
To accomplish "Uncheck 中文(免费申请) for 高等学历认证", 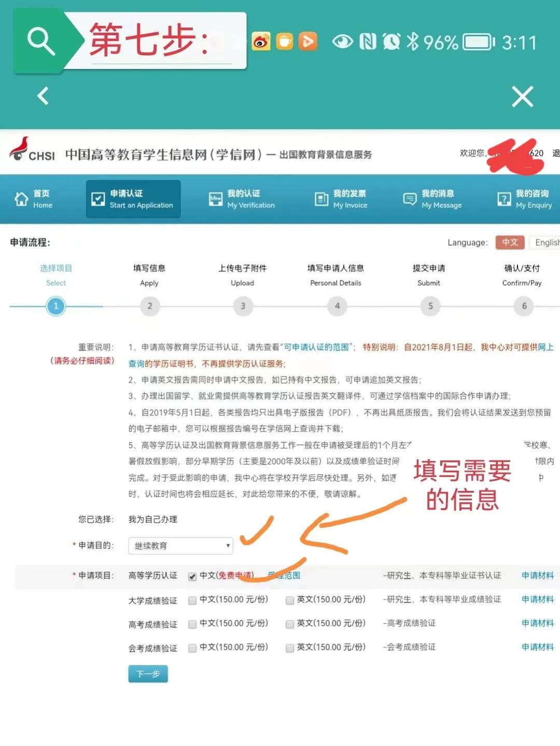I will [192, 576].
